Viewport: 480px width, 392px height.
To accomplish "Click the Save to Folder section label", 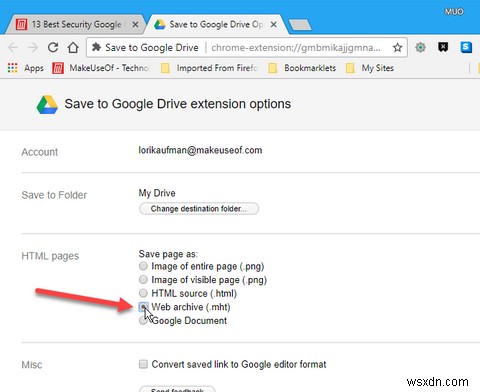I will (x=54, y=195).
